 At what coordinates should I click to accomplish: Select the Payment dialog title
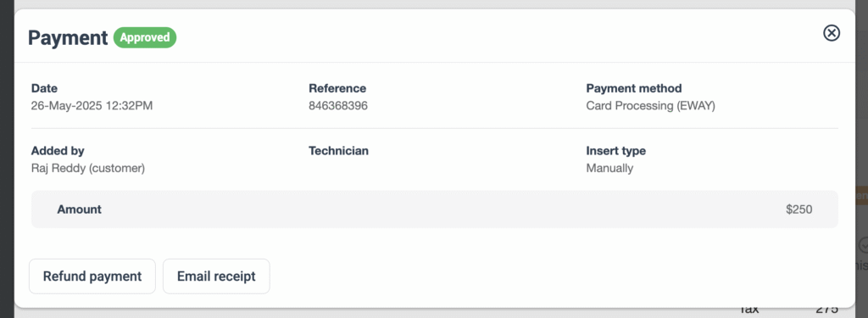pyautogui.click(x=68, y=37)
